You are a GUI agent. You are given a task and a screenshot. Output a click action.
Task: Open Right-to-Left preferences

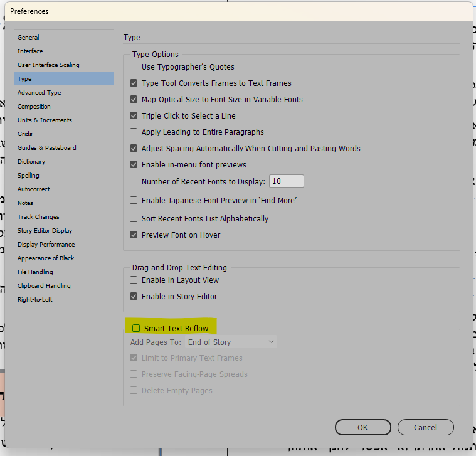64,300
